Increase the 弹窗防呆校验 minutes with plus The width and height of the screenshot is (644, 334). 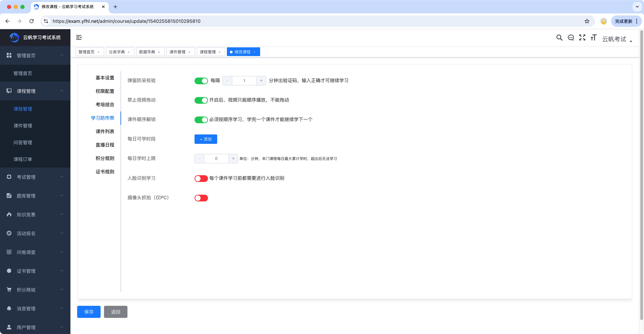(x=261, y=81)
